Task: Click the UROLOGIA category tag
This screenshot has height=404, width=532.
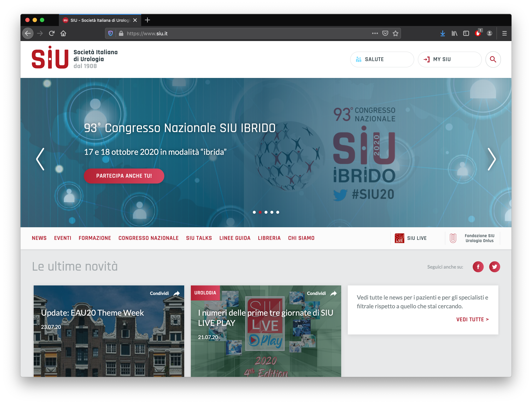Action: (205, 293)
